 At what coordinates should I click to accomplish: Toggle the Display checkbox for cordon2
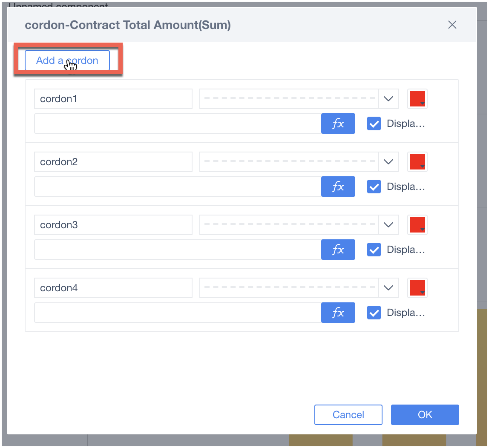tap(374, 187)
